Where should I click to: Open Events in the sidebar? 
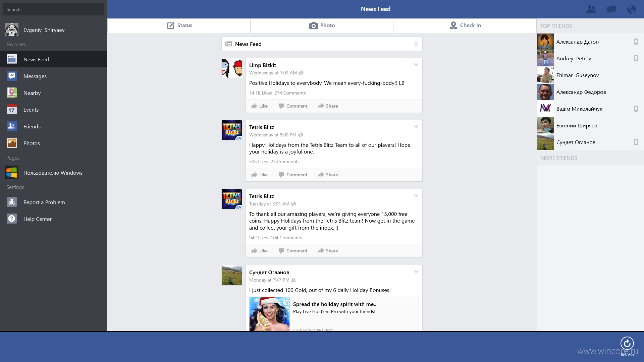[54, 110]
